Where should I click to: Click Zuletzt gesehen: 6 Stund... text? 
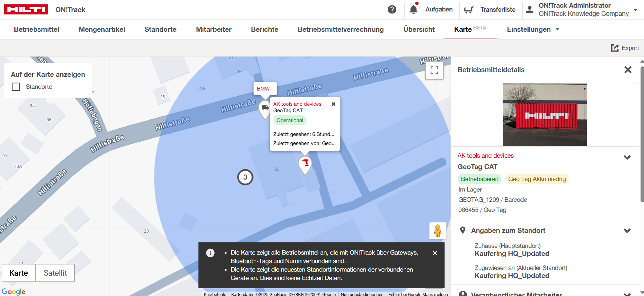pos(304,134)
